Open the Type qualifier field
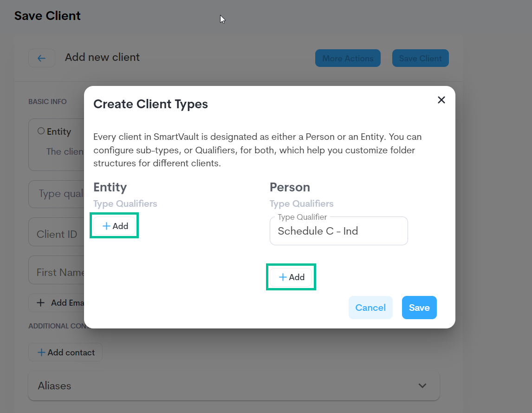This screenshot has height=413, width=532. coord(56,194)
